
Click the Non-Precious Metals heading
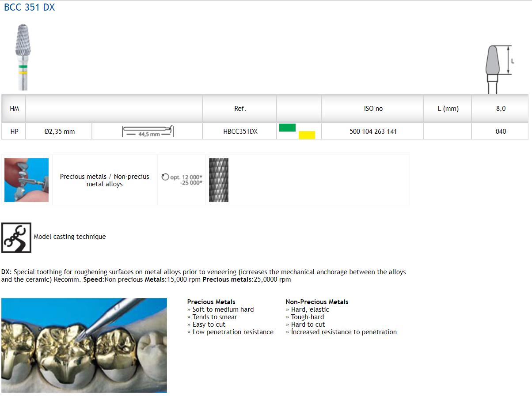[317, 302]
